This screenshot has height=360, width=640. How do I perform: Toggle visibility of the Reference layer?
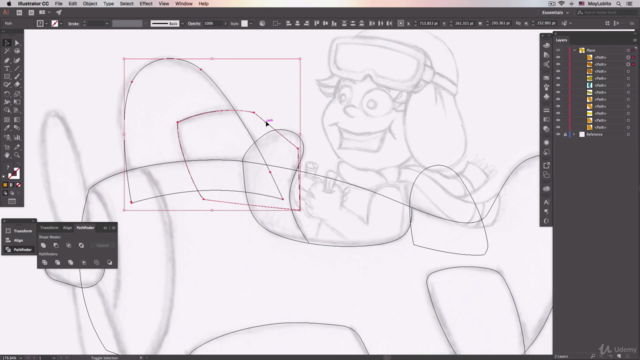coord(558,134)
